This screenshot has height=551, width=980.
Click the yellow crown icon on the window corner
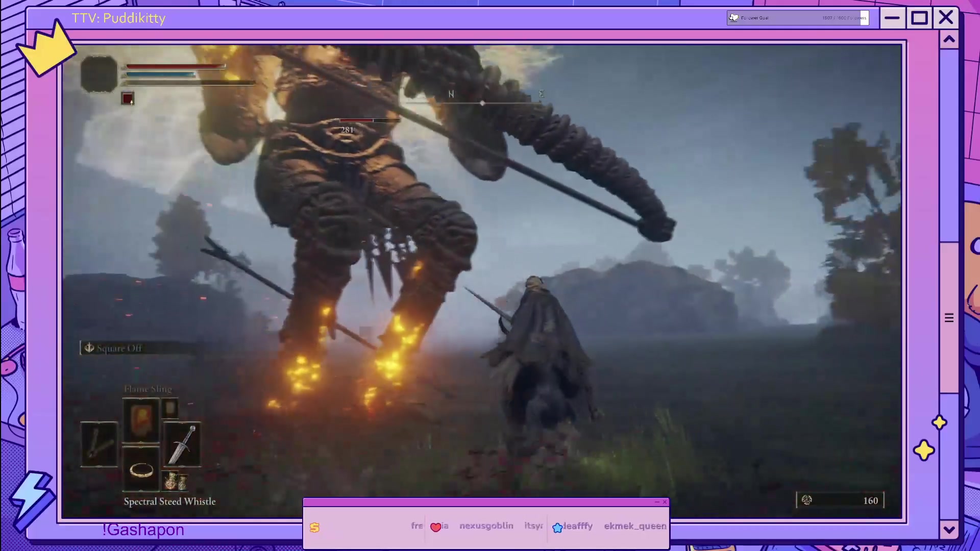pos(47,48)
